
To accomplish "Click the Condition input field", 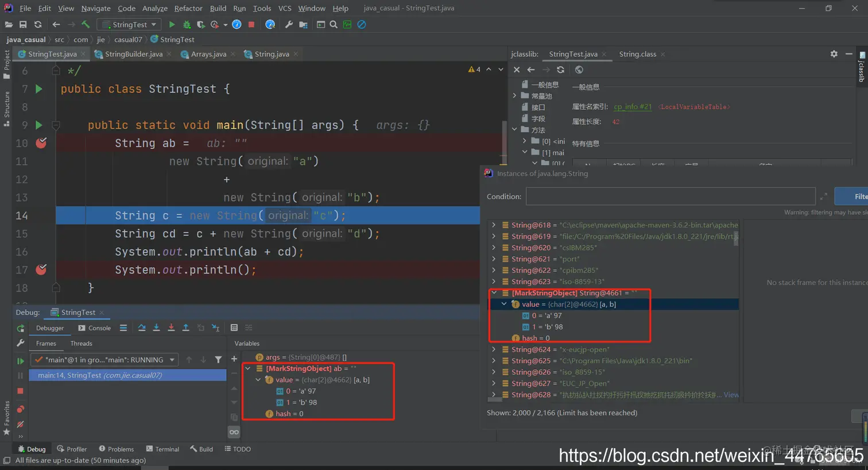I will [671, 197].
